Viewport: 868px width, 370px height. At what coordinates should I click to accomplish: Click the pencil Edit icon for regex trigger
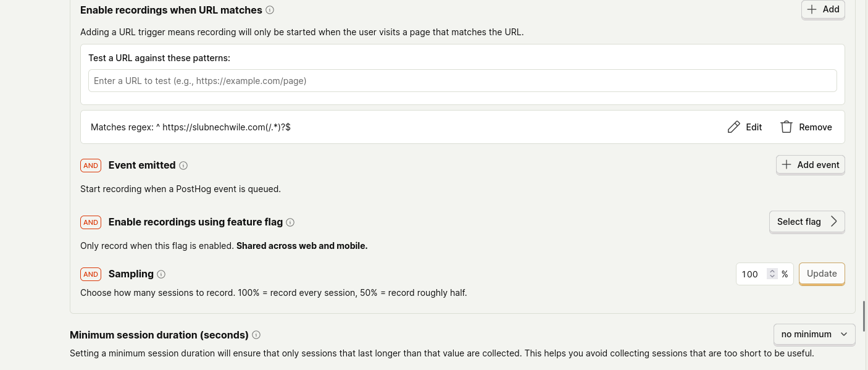(733, 127)
